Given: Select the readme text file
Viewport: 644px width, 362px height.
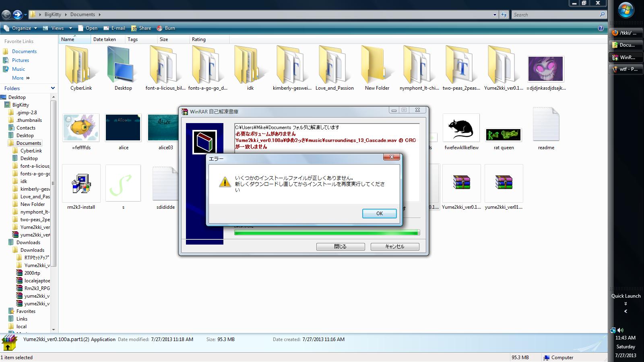Looking at the screenshot, I should pos(546,124).
